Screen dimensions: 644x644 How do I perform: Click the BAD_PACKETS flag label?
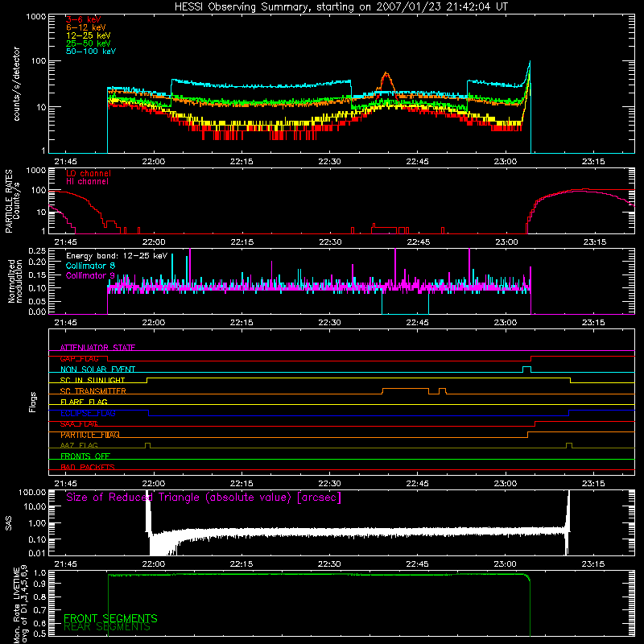88,467
